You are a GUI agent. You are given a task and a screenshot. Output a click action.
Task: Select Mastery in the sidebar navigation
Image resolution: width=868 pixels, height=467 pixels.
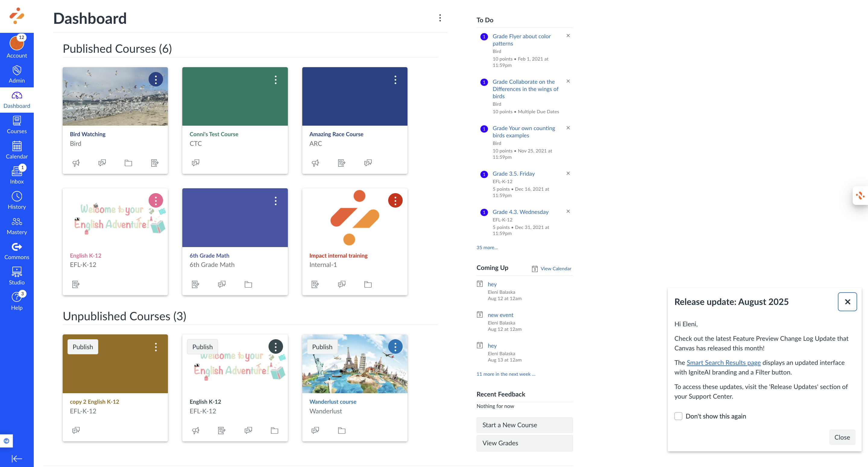point(17,225)
